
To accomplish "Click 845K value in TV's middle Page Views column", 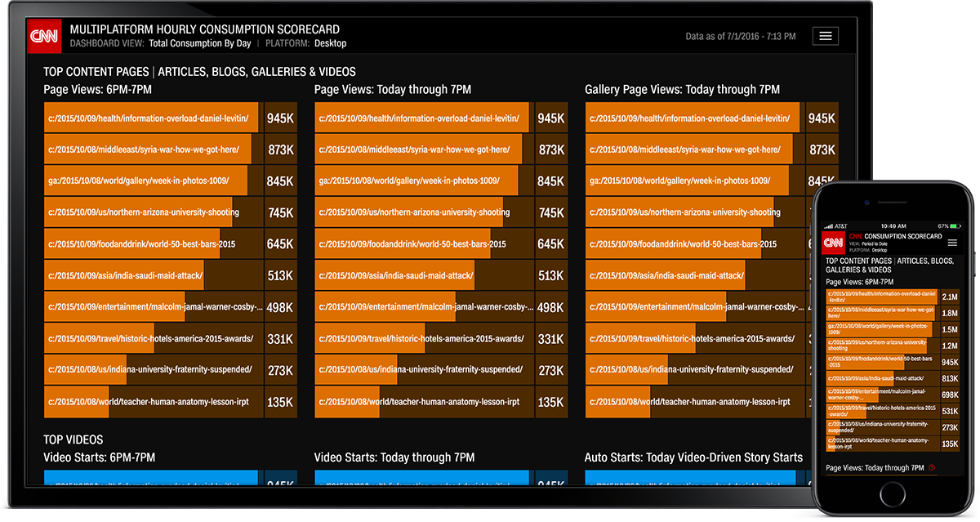I will [x=551, y=181].
